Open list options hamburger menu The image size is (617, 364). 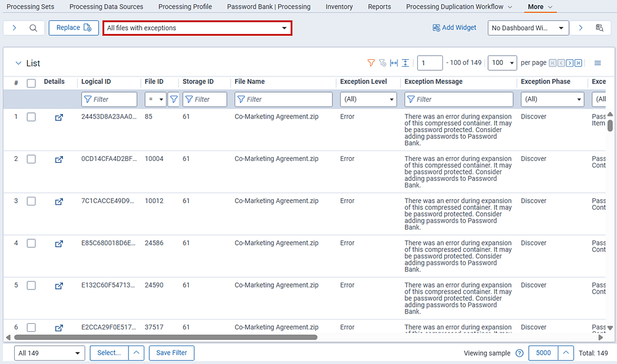click(598, 63)
